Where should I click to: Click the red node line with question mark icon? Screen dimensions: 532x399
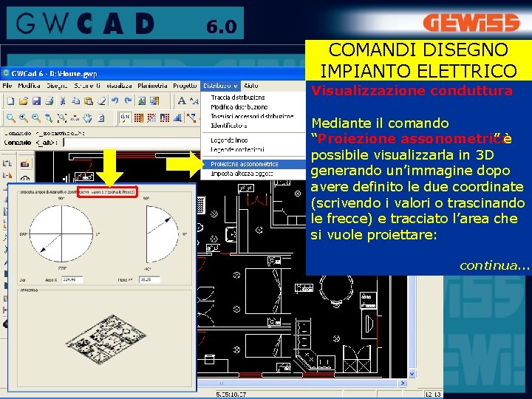(x=191, y=117)
